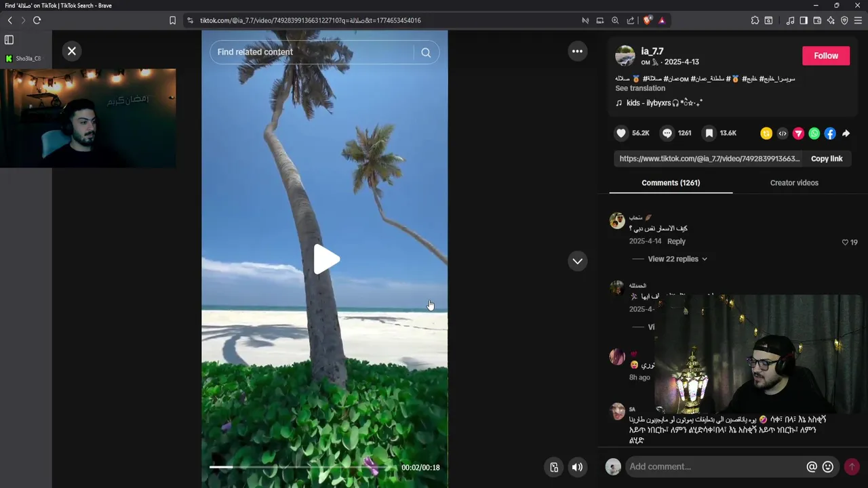Reload the page in Brave
The width and height of the screenshot is (868, 488).
37,20
